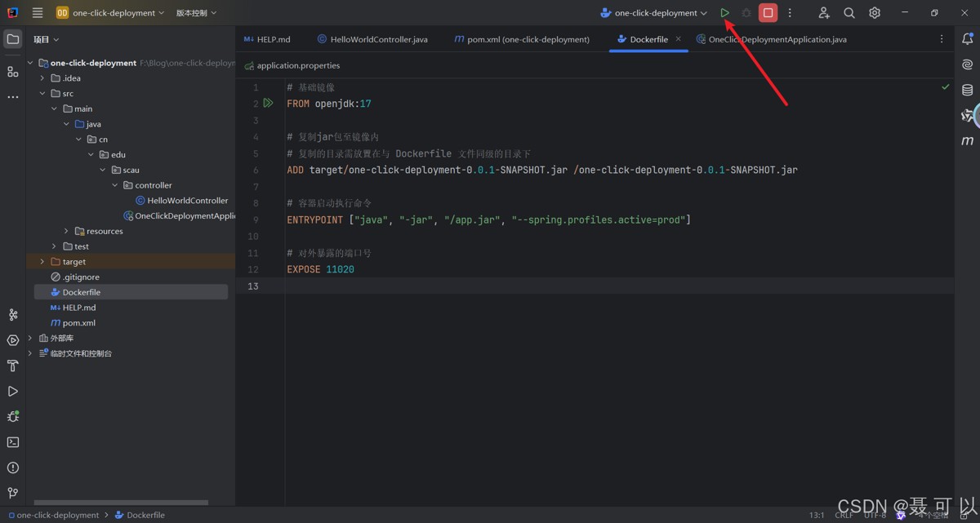Click the Search Everywhere magnifier icon
The image size is (980, 523).
pyautogui.click(x=849, y=13)
